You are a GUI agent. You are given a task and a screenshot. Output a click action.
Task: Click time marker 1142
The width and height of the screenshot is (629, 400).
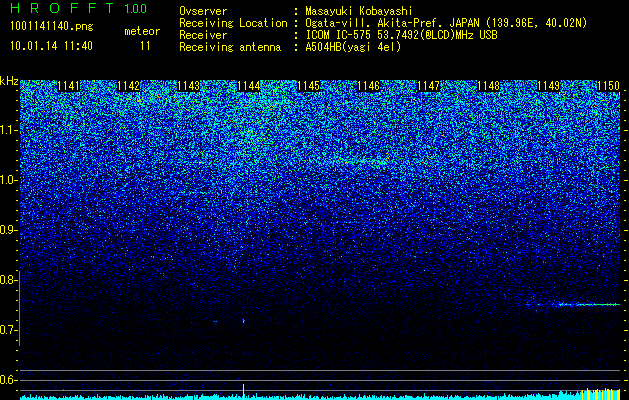pos(128,86)
